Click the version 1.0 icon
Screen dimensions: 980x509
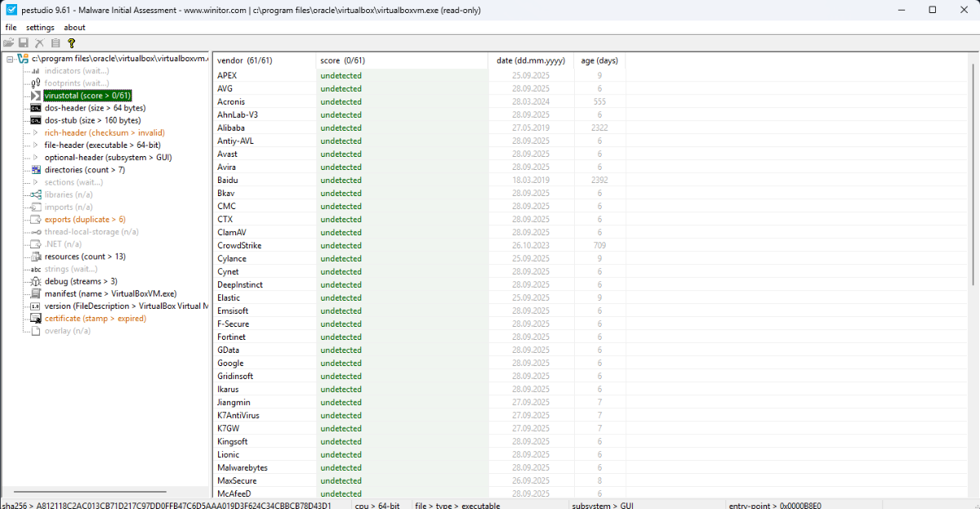[36, 306]
